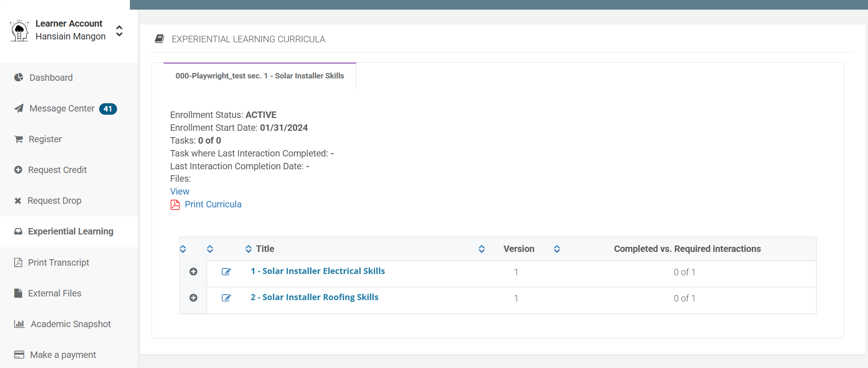Click the 41 unread messages badge

pos(108,109)
